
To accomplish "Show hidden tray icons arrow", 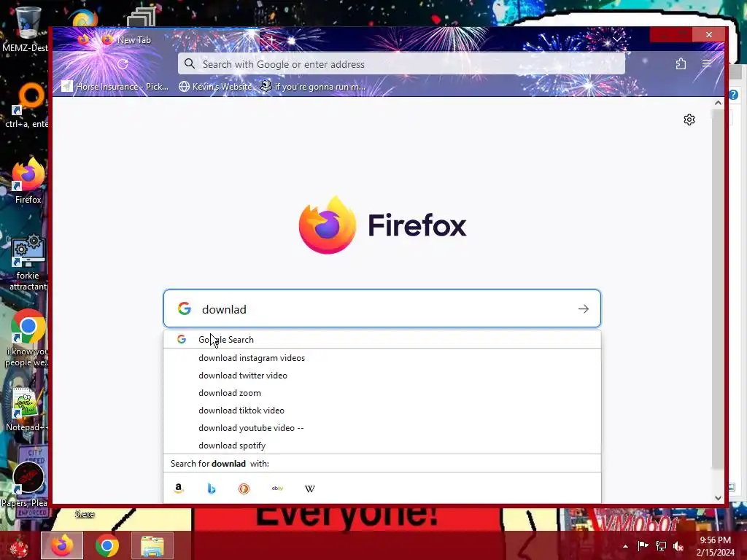I will (625, 546).
